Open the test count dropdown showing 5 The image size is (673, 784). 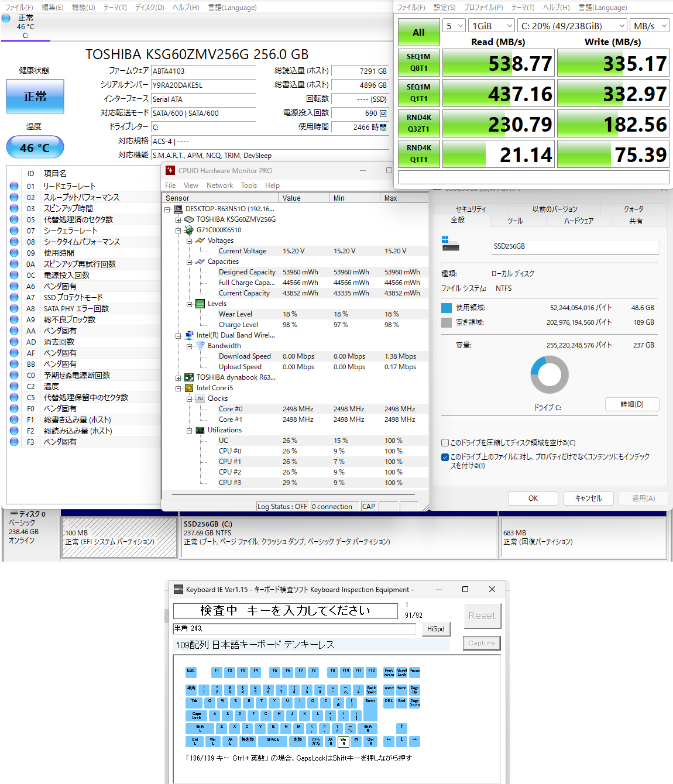(454, 26)
